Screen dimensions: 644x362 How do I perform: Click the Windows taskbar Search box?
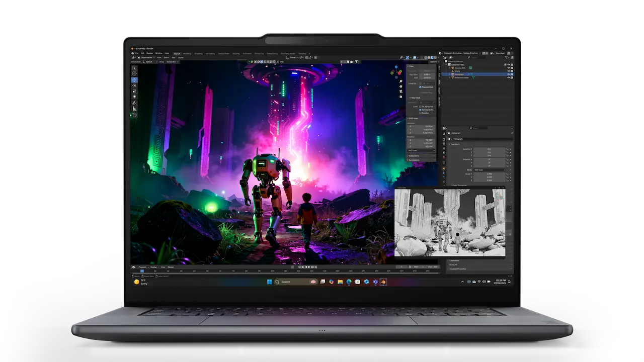(295, 282)
